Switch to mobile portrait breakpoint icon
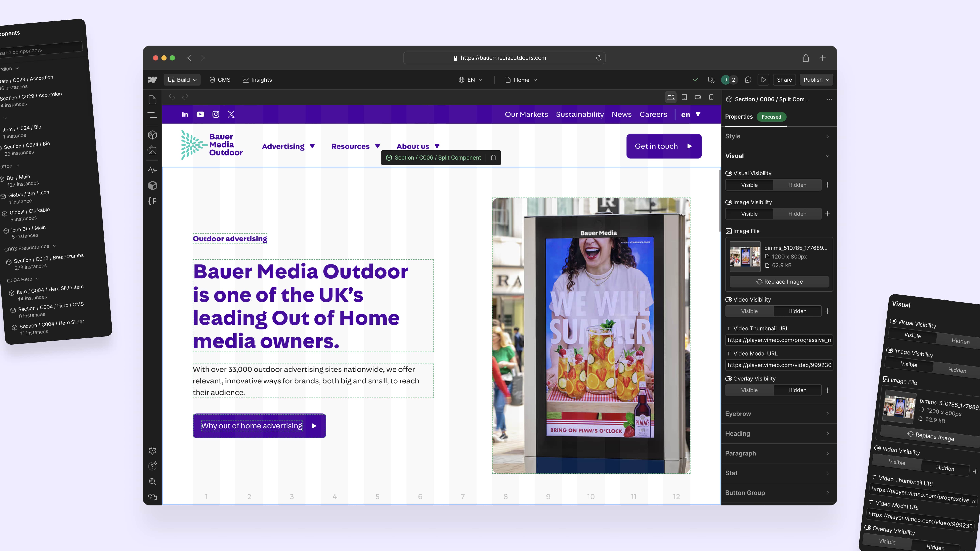The image size is (980, 551). point(711,97)
